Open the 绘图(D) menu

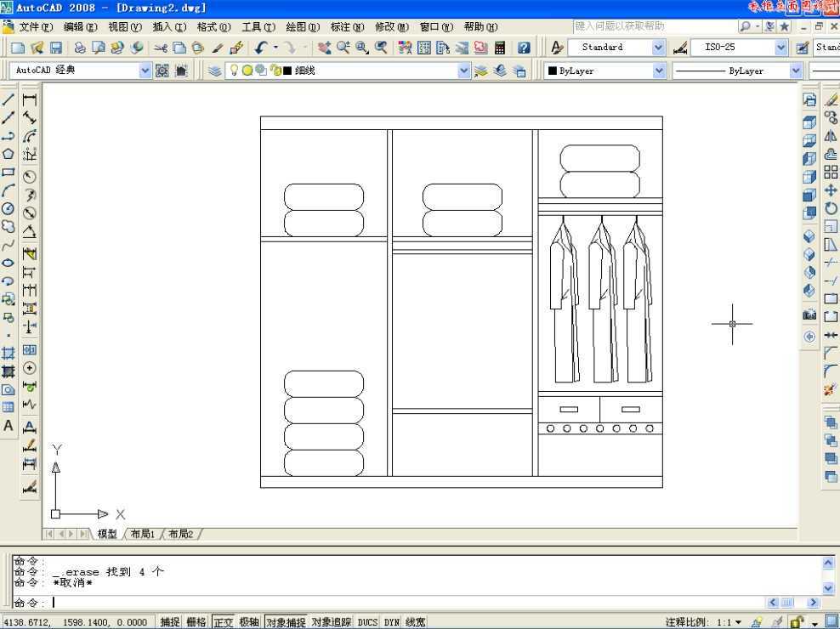coord(303,27)
